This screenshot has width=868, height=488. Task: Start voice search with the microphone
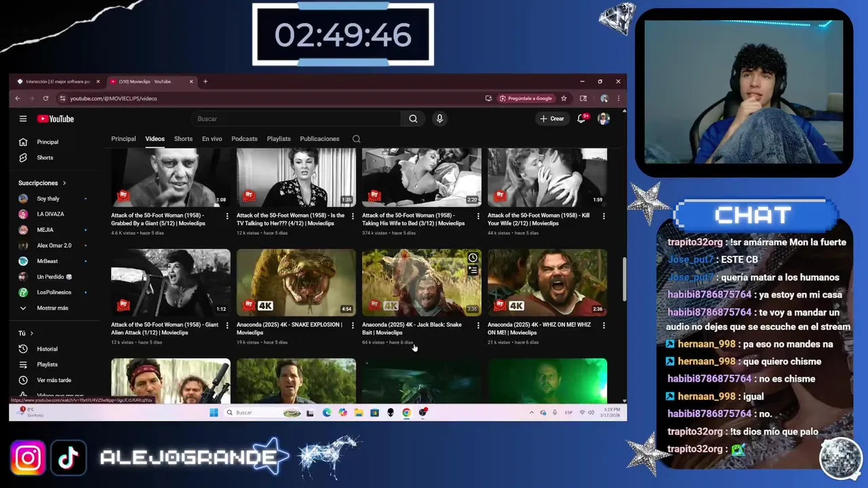pyautogui.click(x=439, y=119)
